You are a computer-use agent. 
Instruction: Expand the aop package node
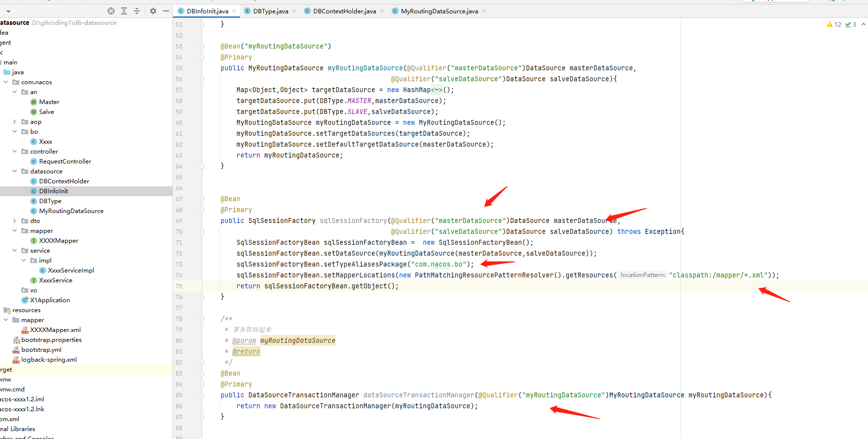[15, 122]
